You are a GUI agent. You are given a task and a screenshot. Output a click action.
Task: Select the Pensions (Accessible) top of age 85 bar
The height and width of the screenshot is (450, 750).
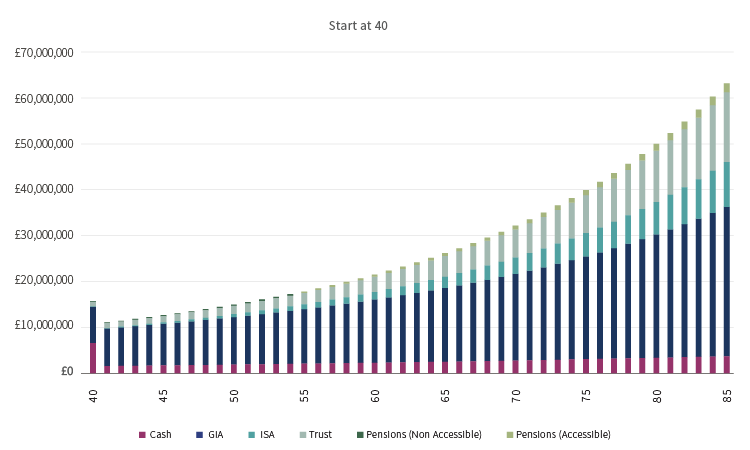727,88
